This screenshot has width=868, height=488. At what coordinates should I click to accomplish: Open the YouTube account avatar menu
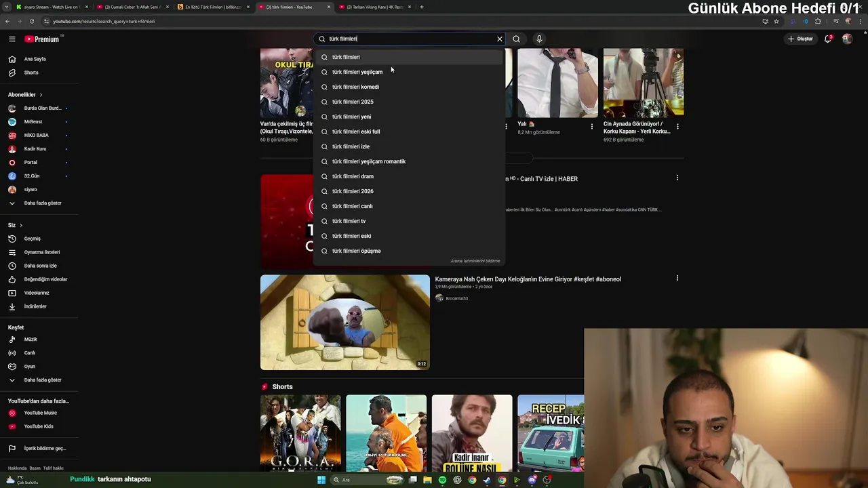coord(847,39)
